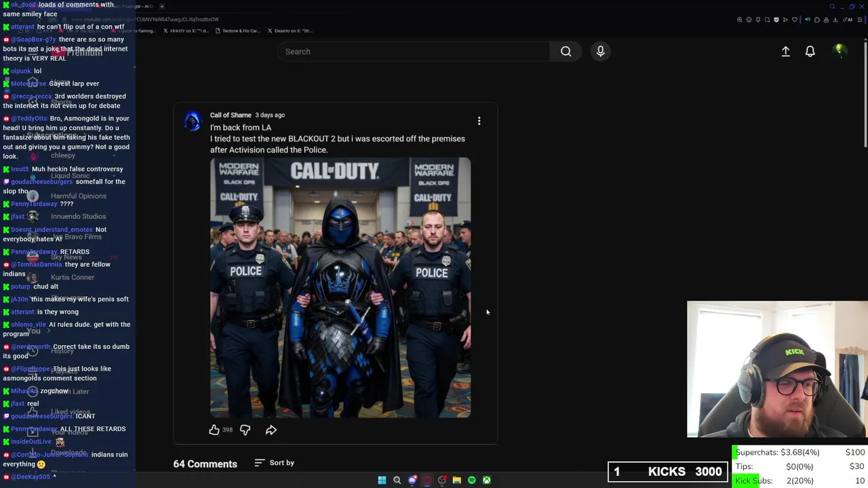
Task: Toggle the tab audio speaker icon
Action: pyautogui.click(x=808, y=20)
